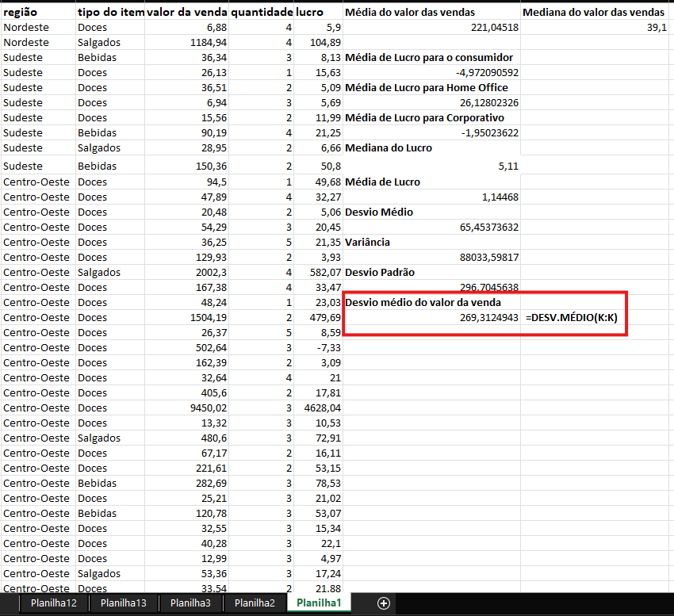This screenshot has height=616, width=674.
Task: Click the sale value cell 150,36
Action: coord(186,166)
